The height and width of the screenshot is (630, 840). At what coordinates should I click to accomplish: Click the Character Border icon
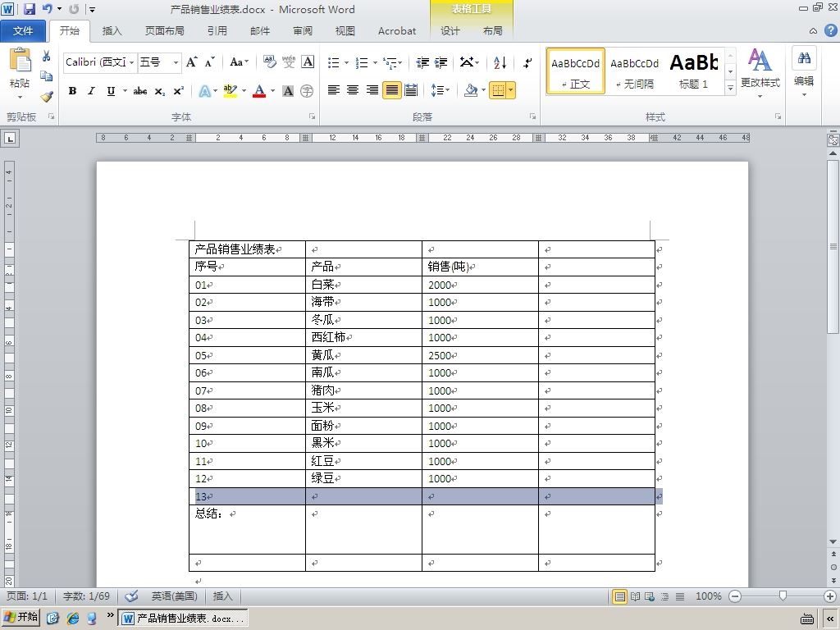[x=308, y=62]
